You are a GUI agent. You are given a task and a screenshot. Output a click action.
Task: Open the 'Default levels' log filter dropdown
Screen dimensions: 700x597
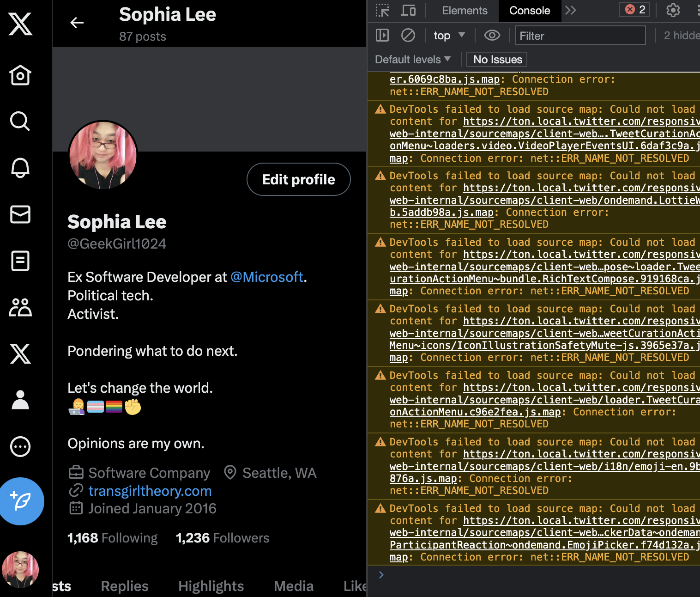pyautogui.click(x=412, y=59)
